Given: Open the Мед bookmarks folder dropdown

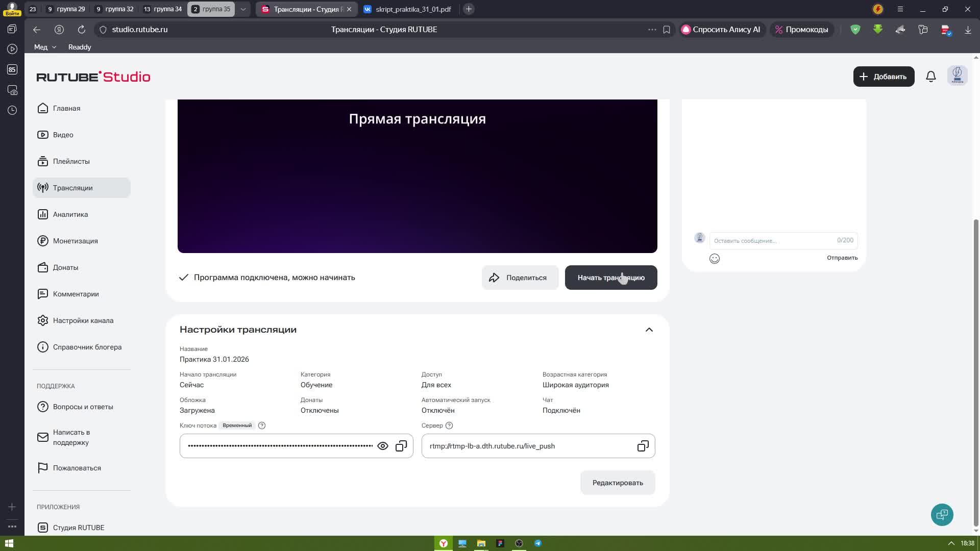Looking at the screenshot, I should click(x=44, y=47).
